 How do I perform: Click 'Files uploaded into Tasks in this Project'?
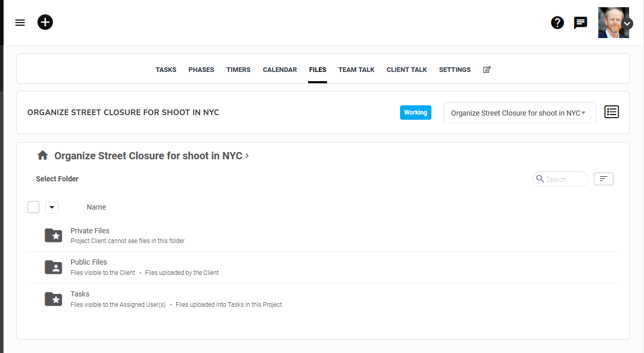click(x=229, y=305)
